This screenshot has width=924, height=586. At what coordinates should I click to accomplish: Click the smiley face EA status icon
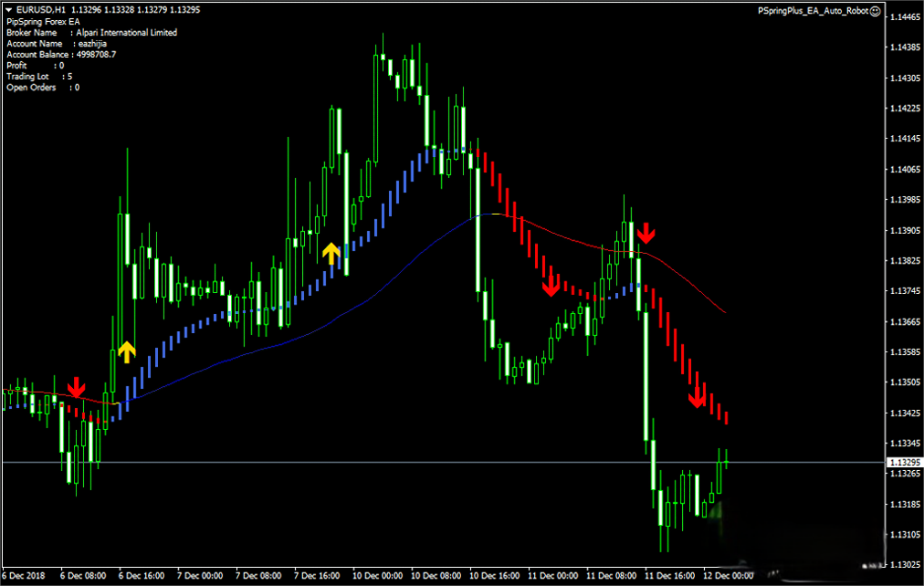875,11
